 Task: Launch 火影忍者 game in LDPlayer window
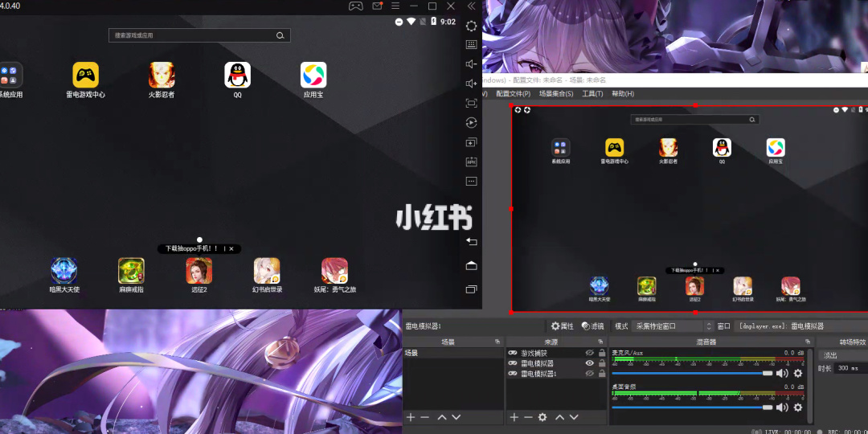click(x=162, y=80)
